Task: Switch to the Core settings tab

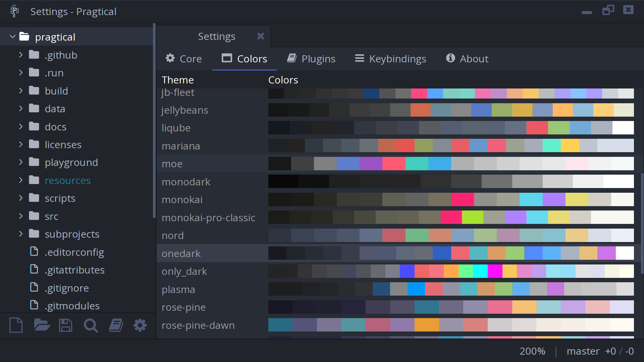Action: point(184,59)
